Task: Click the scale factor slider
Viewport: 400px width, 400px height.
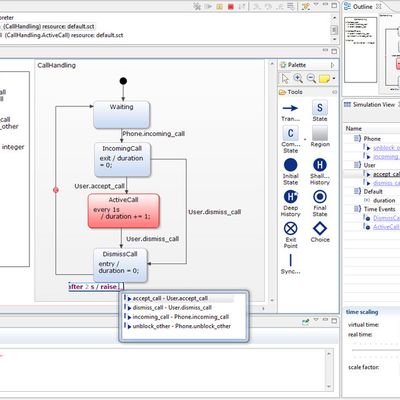Action: click(x=376, y=350)
